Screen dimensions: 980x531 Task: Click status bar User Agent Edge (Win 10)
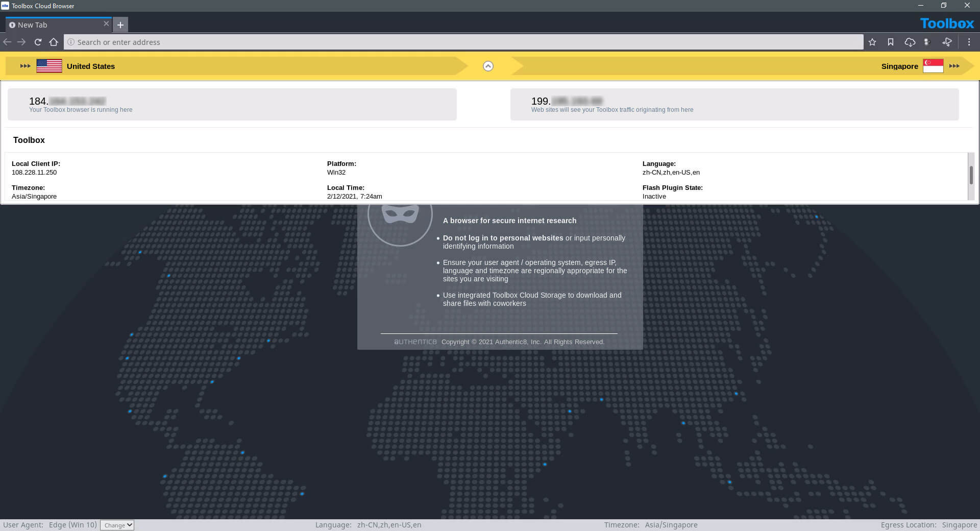50,525
